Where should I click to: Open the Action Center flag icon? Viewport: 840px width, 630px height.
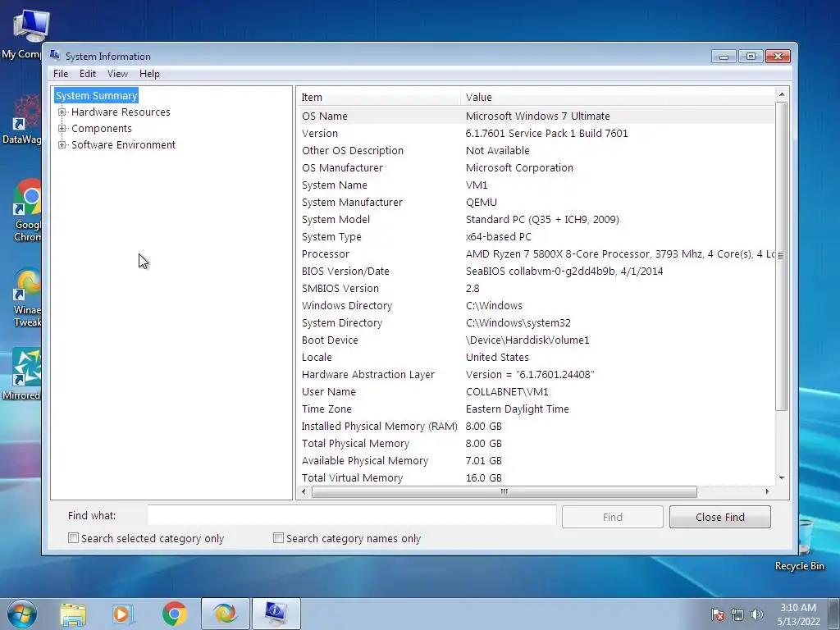(x=717, y=614)
